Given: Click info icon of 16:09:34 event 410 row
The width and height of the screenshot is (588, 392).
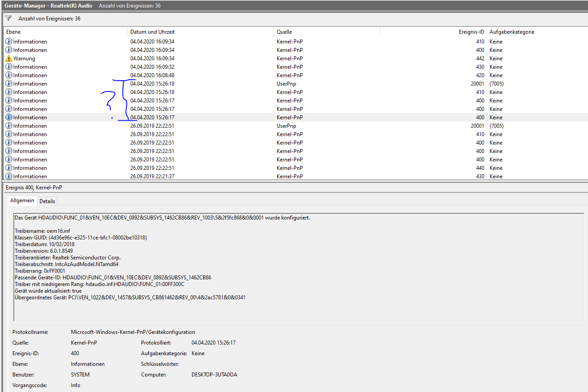Looking at the screenshot, I should pos(9,42).
